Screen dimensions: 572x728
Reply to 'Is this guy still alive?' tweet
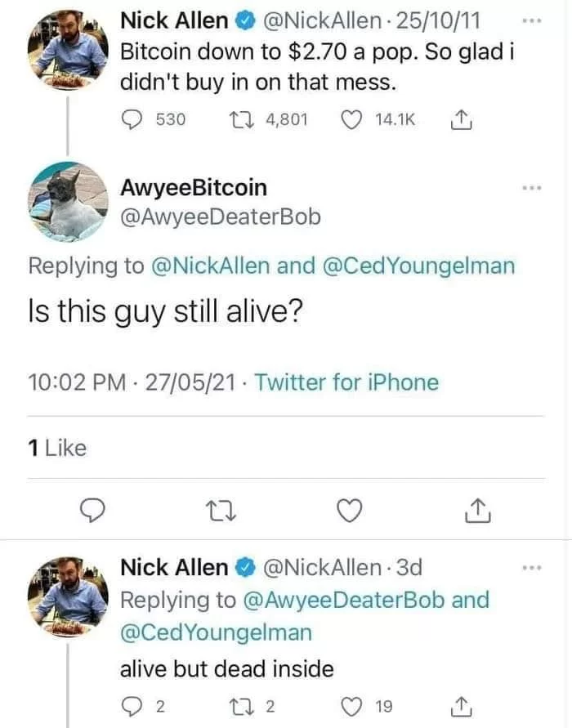point(92,510)
